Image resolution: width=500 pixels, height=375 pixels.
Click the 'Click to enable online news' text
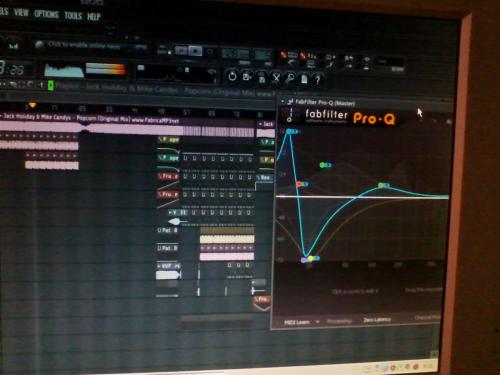(84, 45)
